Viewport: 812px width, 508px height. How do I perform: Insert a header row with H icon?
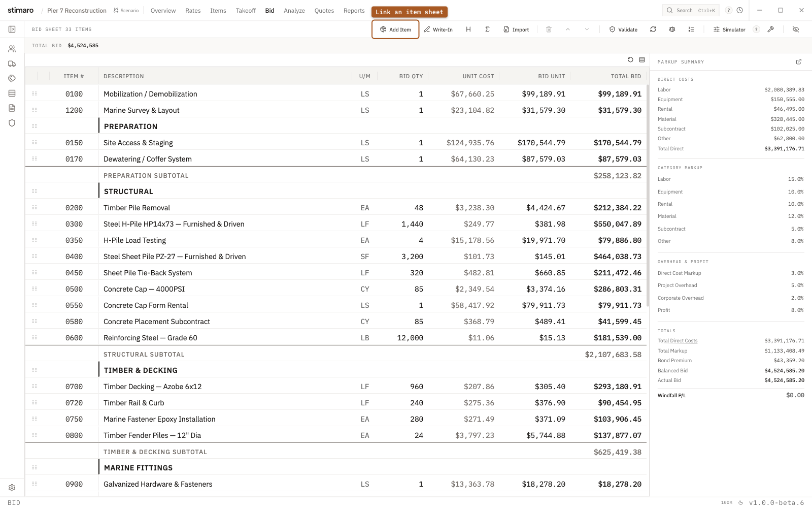point(468,29)
